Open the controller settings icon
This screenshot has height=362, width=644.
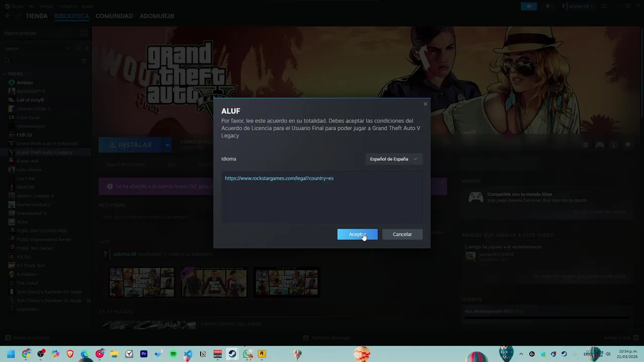(x=600, y=145)
